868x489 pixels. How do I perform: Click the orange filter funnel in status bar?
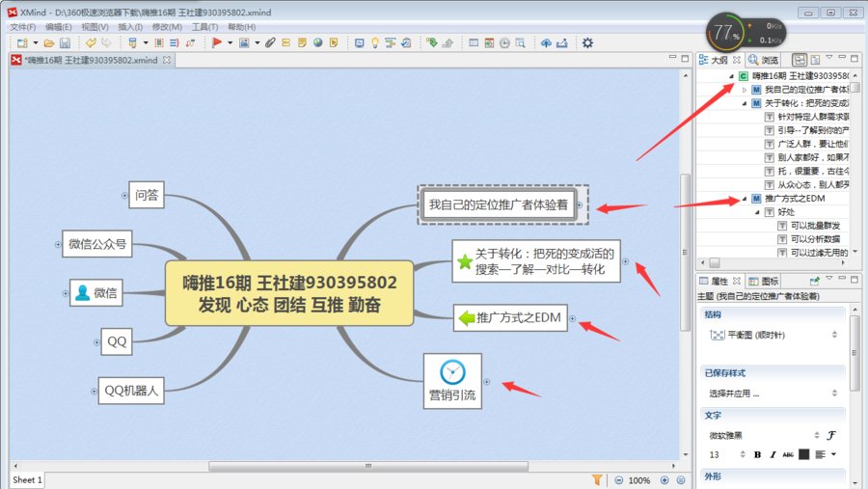(597, 479)
